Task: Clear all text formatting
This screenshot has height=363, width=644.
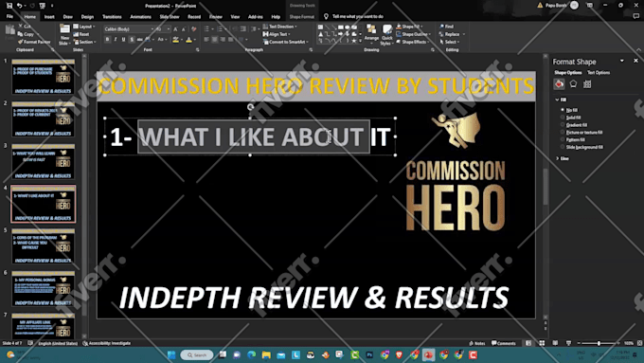Action: tap(194, 29)
